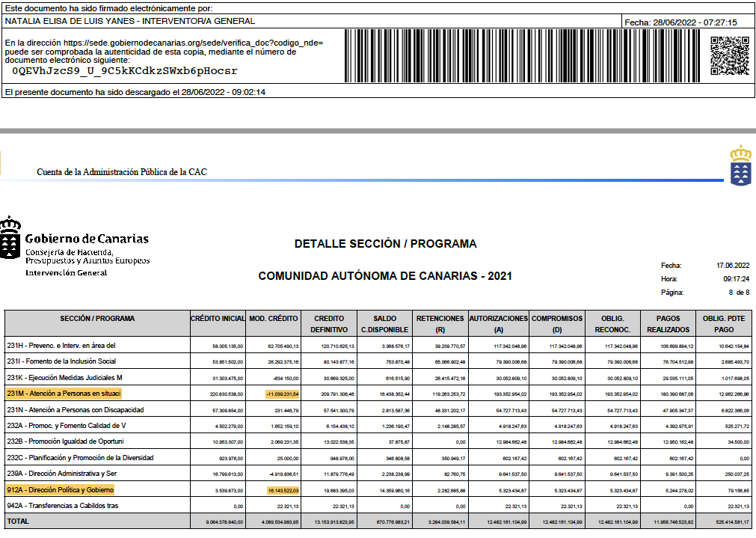
Task: Select highlighted row '231M - Atención a Personas en situaci'
Action: (378, 394)
